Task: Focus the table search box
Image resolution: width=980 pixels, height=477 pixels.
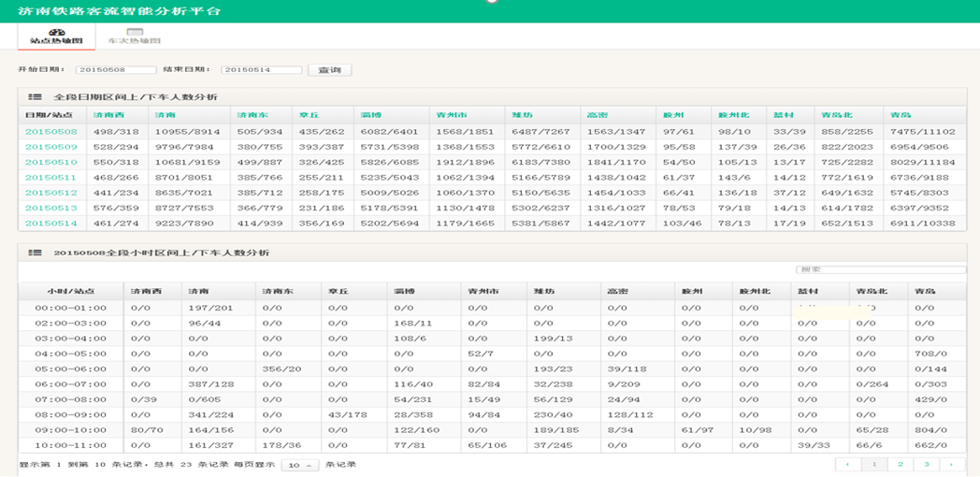Action: (880, 269)
